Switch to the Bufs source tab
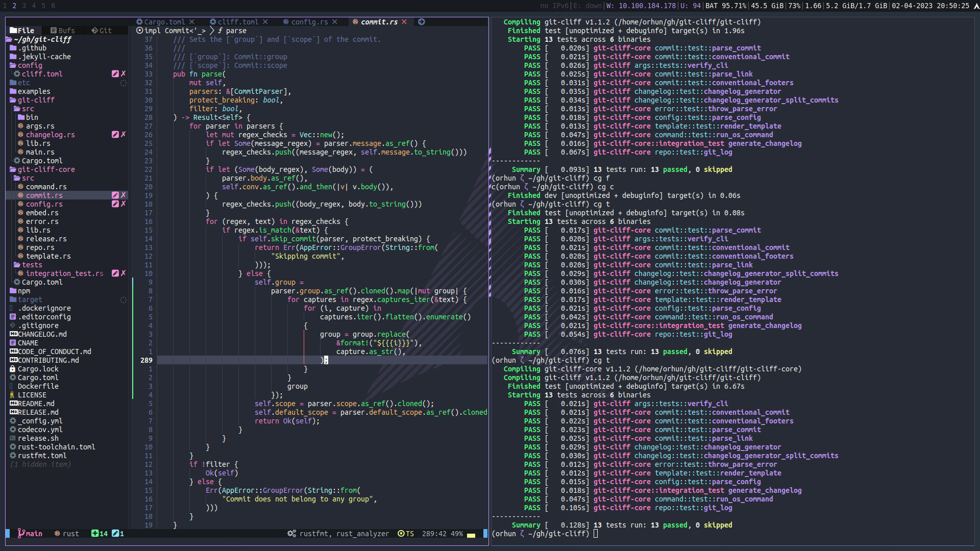Viewport: 980px width, 551px height. pos(62,31)
